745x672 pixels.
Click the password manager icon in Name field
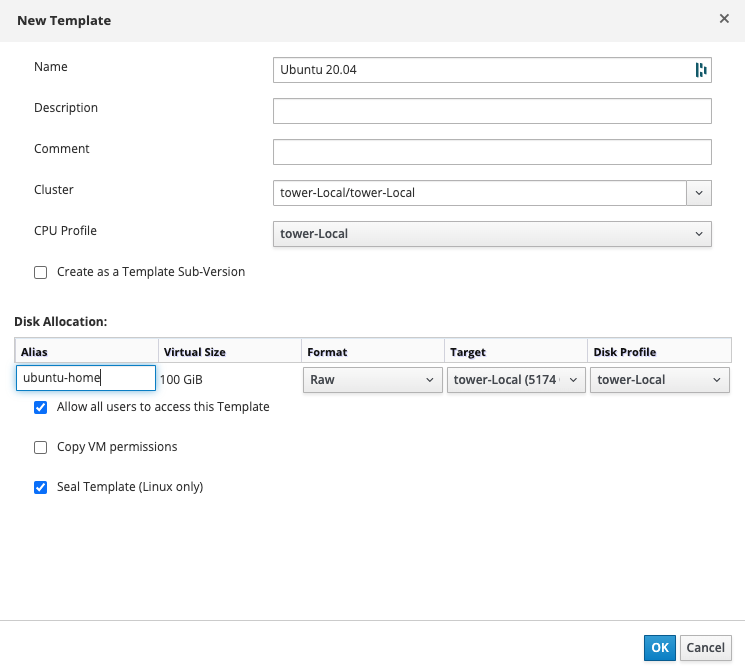tap(700, 70)
